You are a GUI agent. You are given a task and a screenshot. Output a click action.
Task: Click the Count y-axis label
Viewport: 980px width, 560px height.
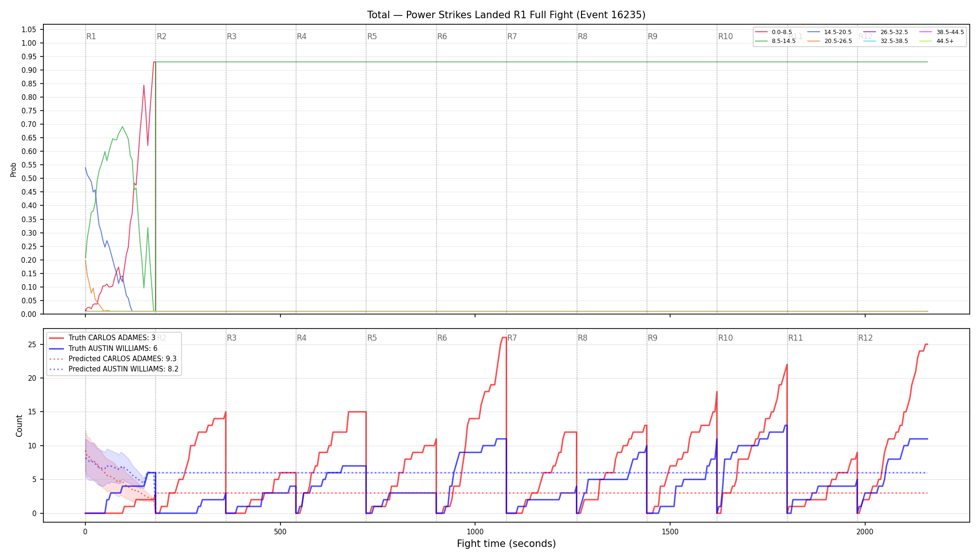tap(19, 426)
